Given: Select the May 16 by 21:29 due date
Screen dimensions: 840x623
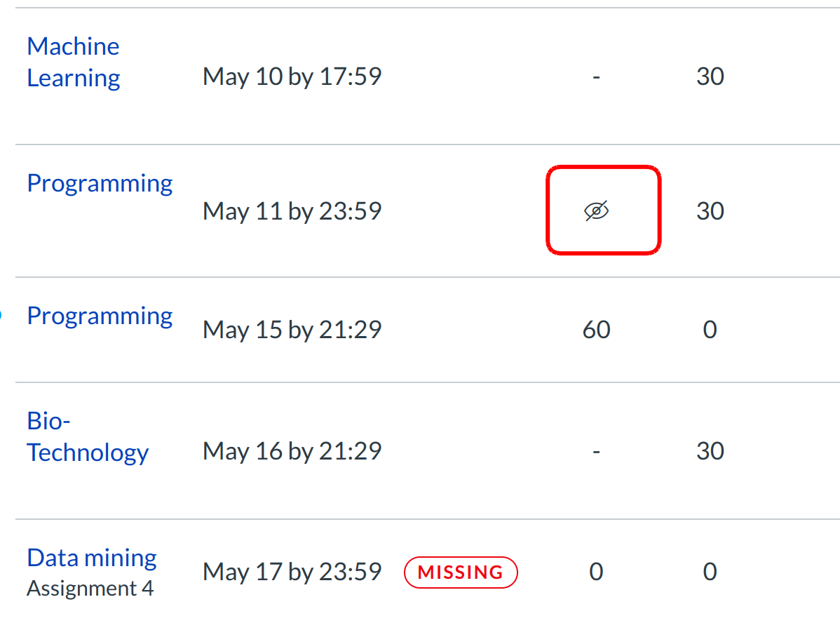Looking at the screenshot, I should 292,450.
